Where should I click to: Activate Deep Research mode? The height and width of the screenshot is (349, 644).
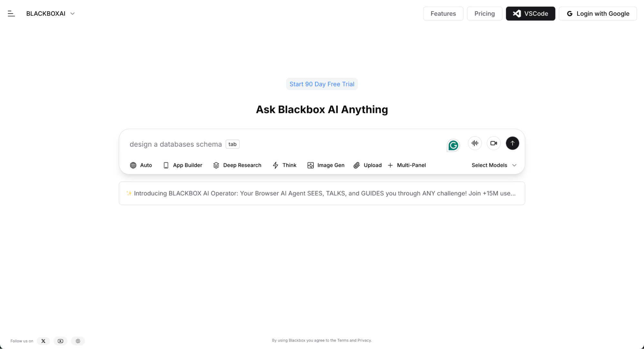pyautogui.click(x=237, y=165)
